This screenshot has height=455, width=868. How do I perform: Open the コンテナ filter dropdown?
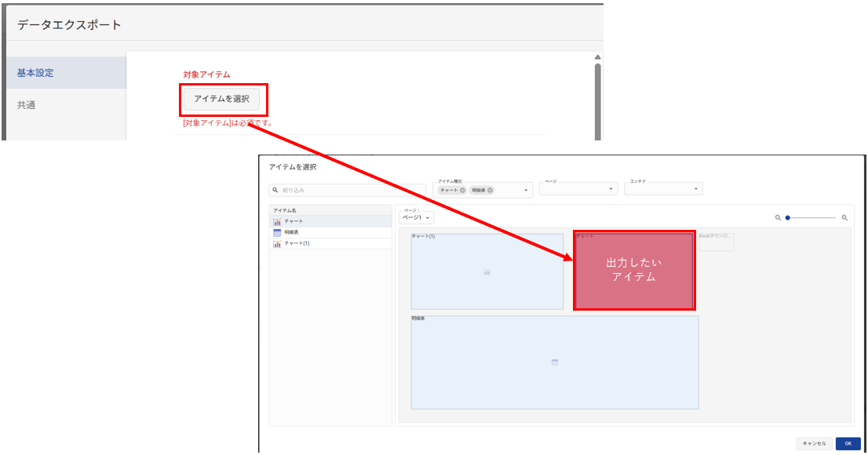pos(696,189)
